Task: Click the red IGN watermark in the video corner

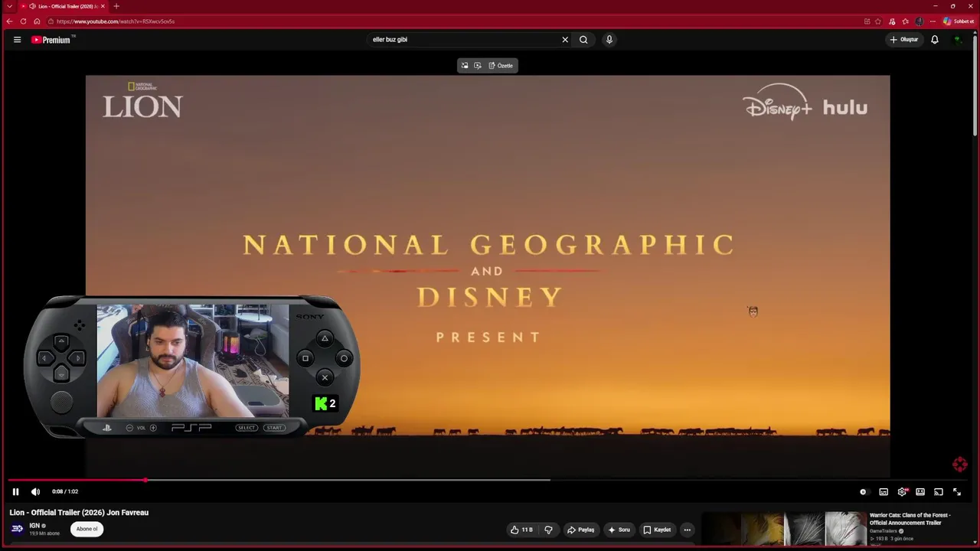Action: (959, 465)
